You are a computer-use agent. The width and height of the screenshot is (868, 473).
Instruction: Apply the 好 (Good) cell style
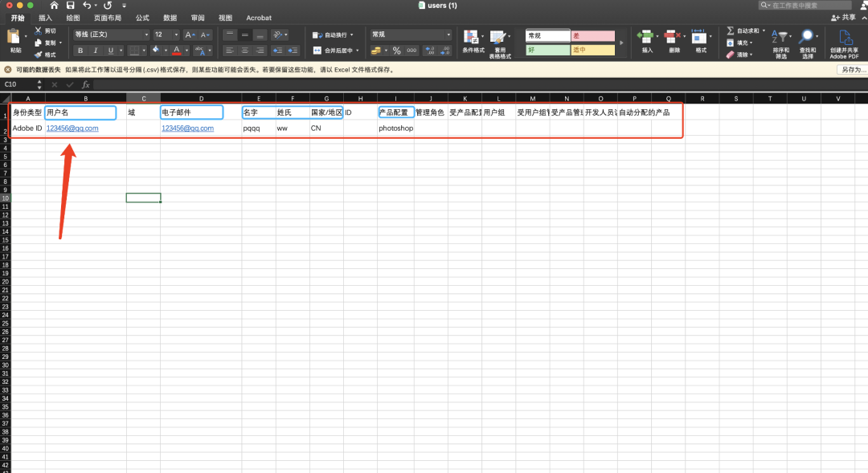[x=548, y=51]
